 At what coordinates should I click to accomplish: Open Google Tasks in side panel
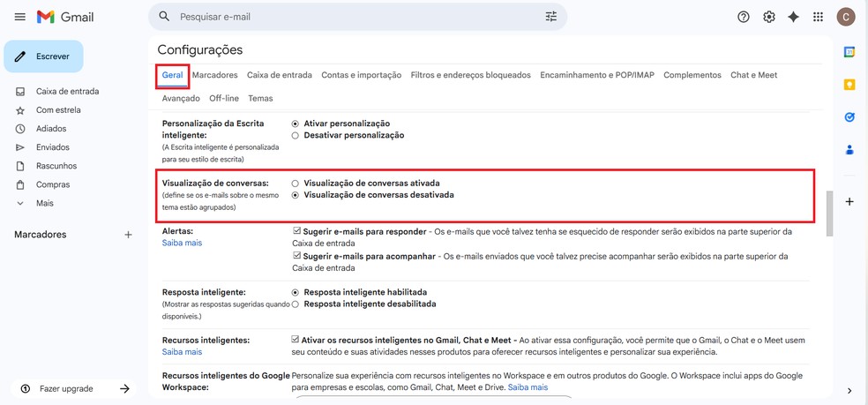(849, 116)
